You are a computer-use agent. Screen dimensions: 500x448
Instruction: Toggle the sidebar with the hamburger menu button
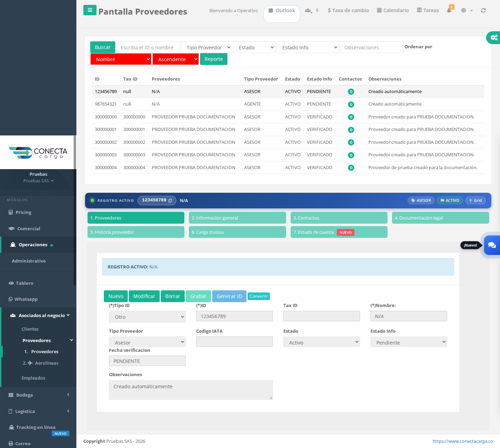pos(90,10)
